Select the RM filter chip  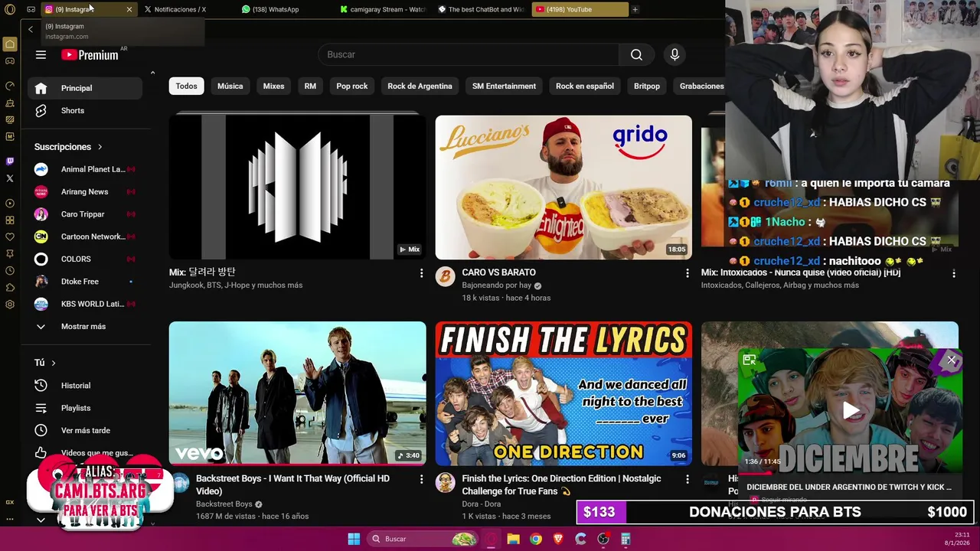(310, 86)
